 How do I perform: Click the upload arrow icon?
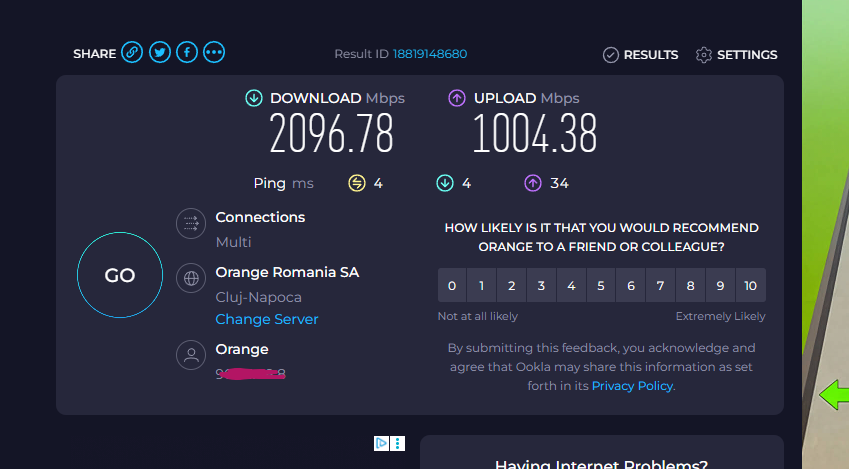coord(457,98)
